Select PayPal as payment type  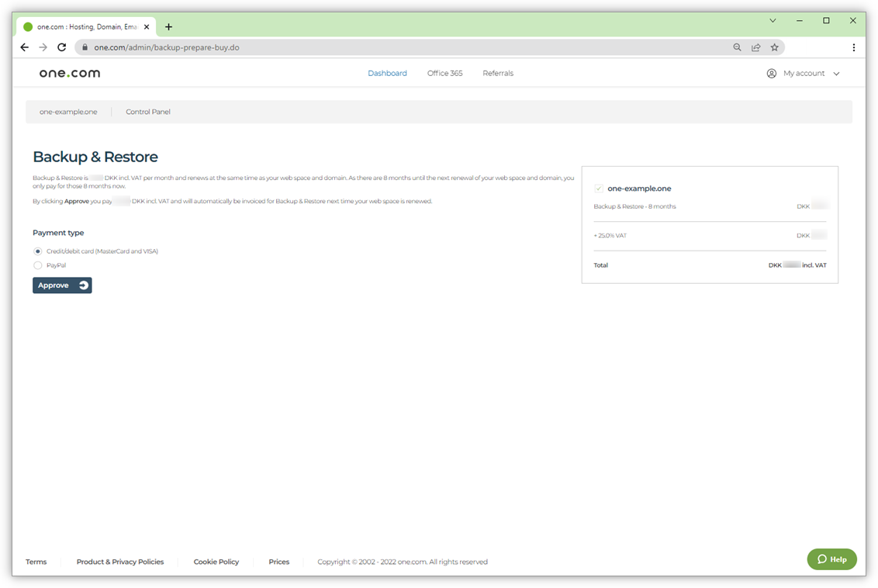38,265
